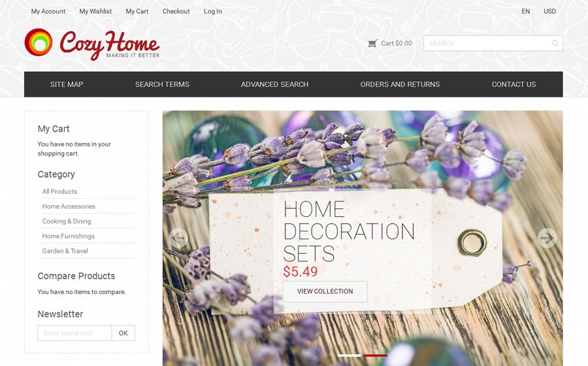Click the shopping cart icon in header

pyautogui.click(x=372, y=44)
